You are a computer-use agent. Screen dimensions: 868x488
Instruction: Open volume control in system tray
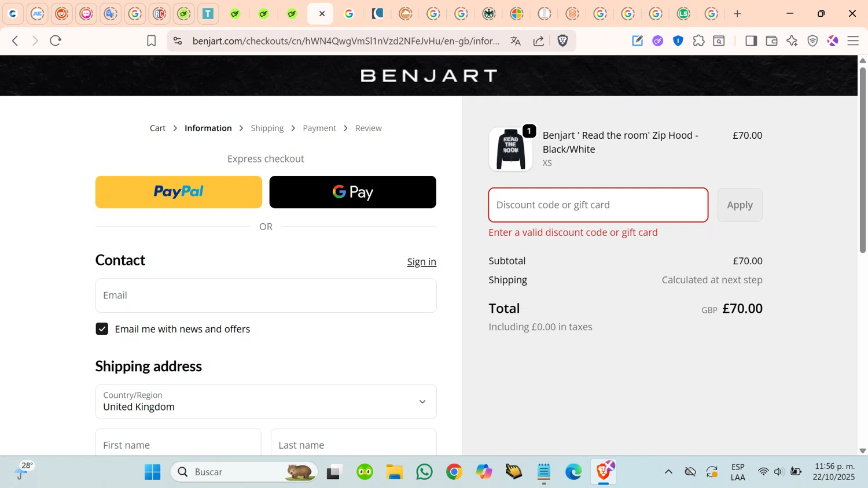[x=779, y=472]
